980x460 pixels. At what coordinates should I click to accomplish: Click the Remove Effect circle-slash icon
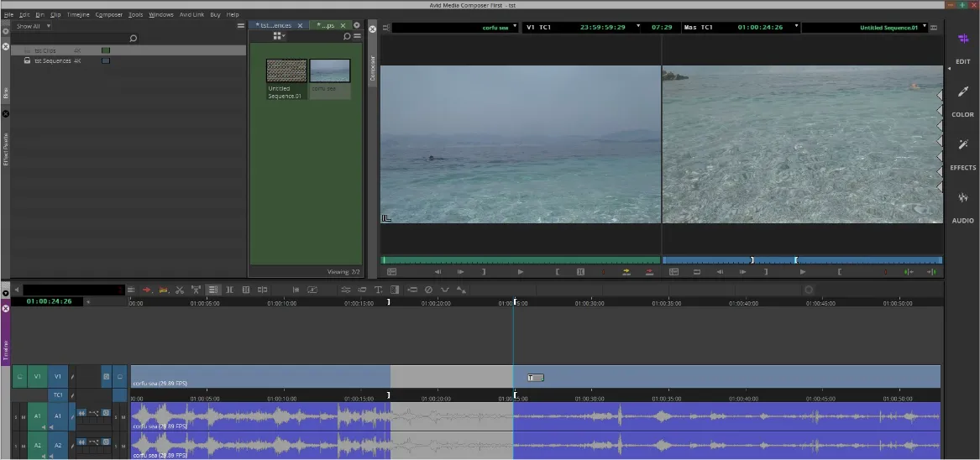point(429,290)
